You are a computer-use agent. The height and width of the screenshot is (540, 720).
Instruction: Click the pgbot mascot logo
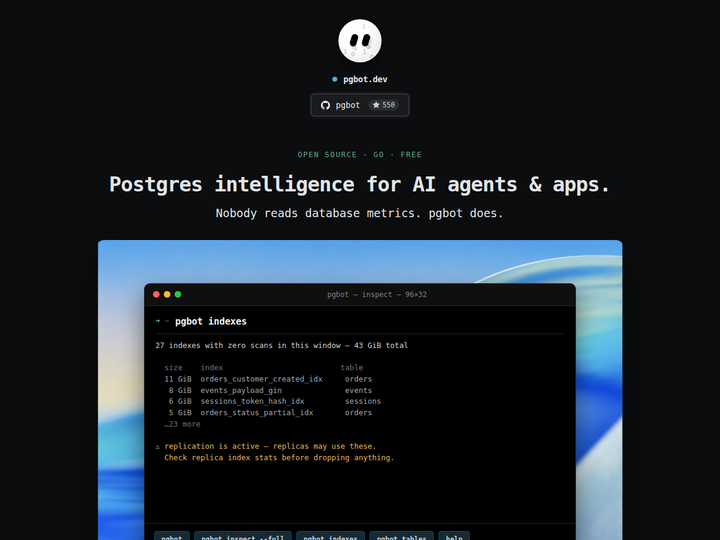[360, 40]
